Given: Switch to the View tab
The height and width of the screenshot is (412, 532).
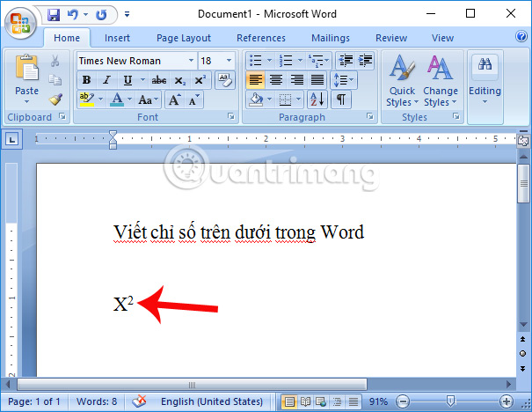Looking at the screenshot, I should pyautogui.click(x=442, y=38).
